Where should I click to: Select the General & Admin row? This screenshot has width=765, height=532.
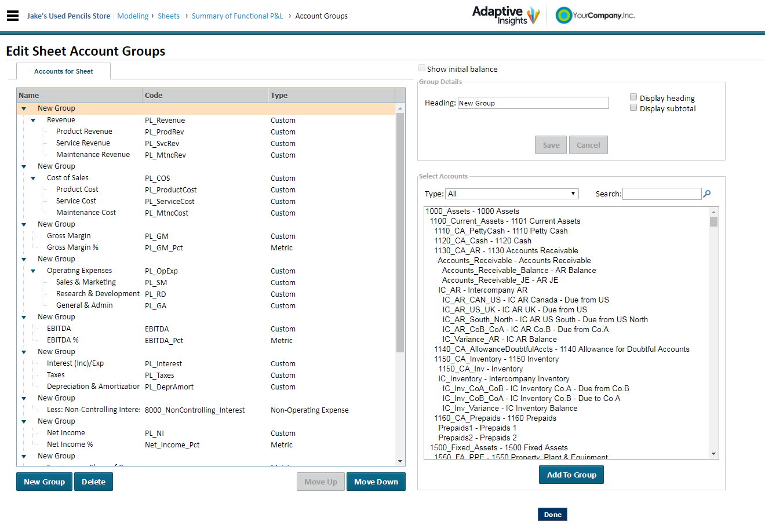[x=206, y=305]
